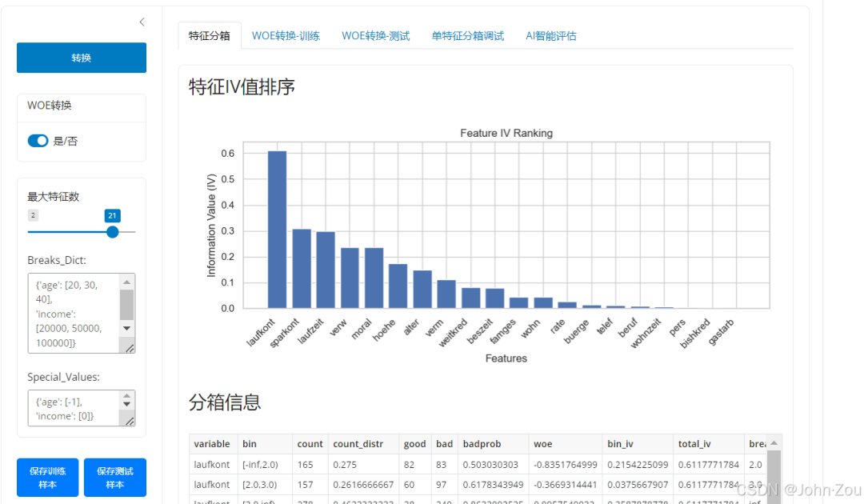The image size is (864, 504).
Task: Switch to the WOE转换-训练 tab
Action: coord(286,36)
